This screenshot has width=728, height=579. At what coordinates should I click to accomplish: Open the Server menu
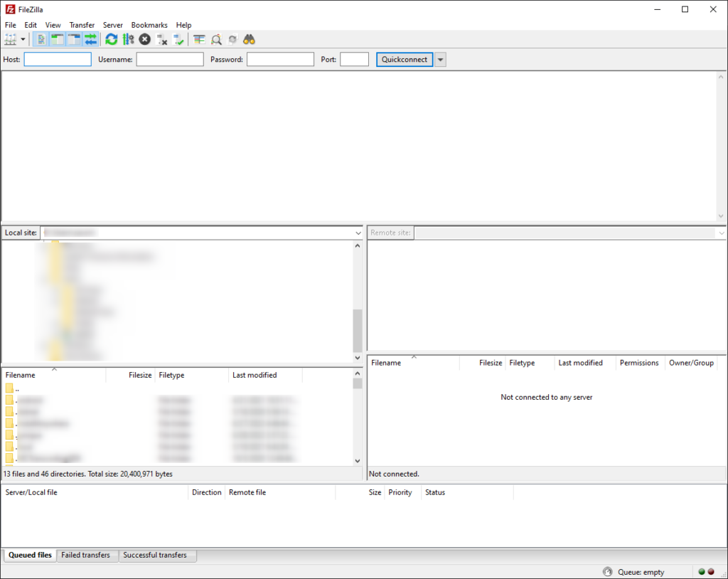click(113, 25)
